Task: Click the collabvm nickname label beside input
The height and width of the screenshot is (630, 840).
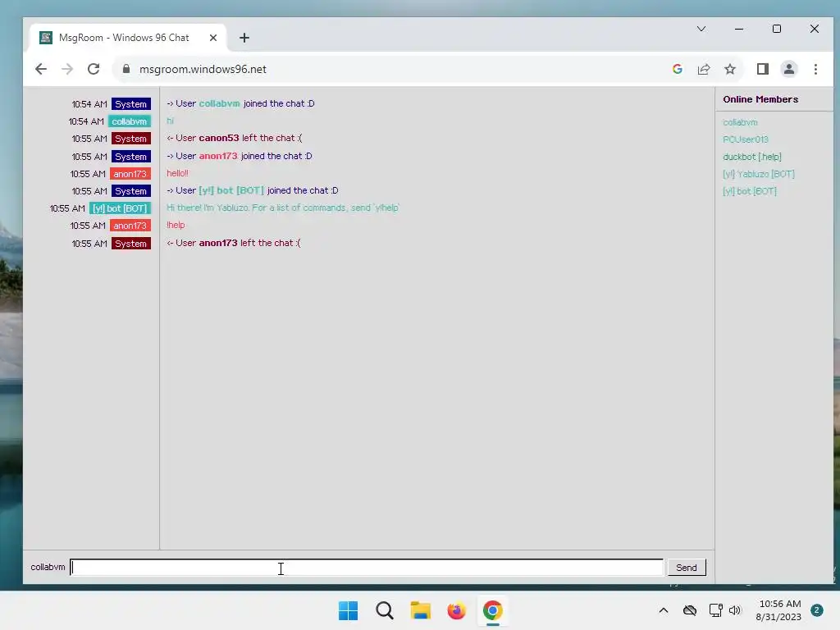Action: pos(48,567)
